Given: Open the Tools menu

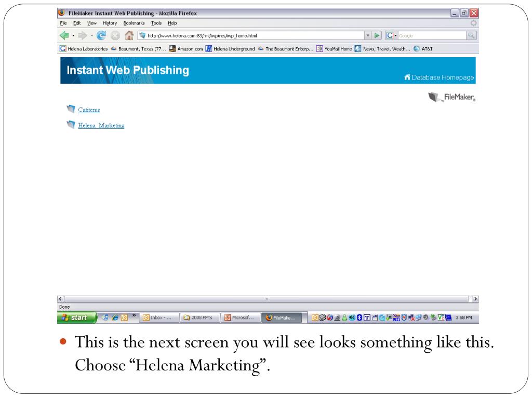Looking at the screenshot, I should 156,23.
